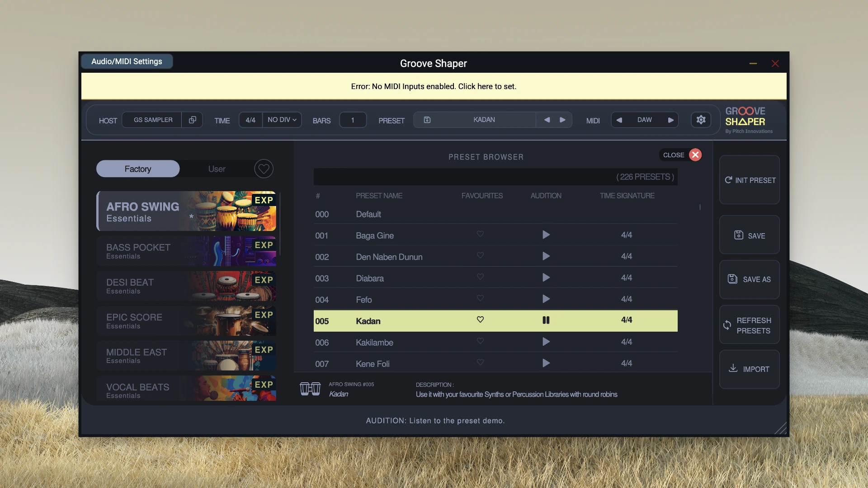868x488 pixels.
Task: Open plugin settings via the gear icon
Action: pos(701,120)
